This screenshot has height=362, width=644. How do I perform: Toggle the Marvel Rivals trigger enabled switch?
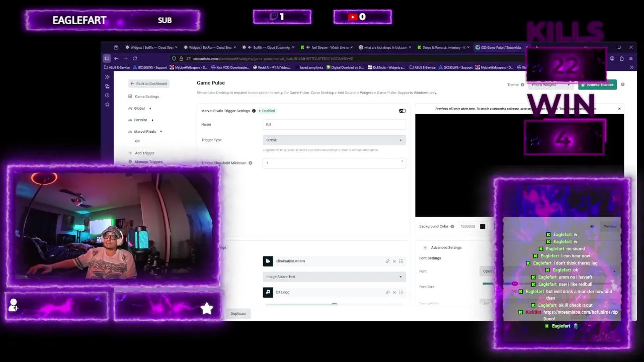[x=402, y=111]
